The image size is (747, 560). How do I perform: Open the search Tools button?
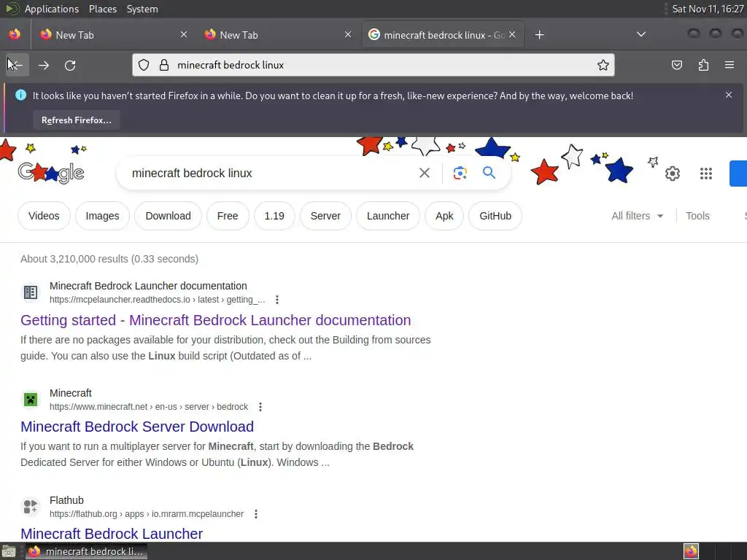click(x=697, y=216)
